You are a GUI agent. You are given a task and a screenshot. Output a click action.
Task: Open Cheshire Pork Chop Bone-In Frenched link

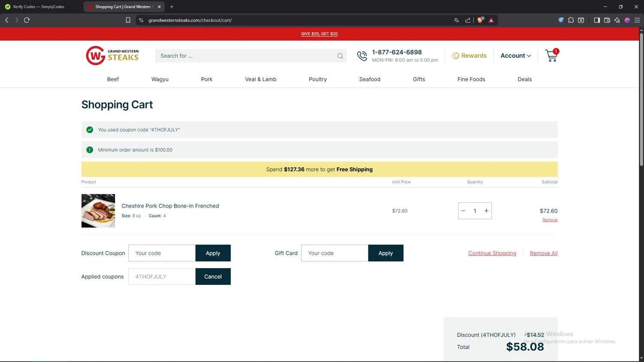point(170,206)
